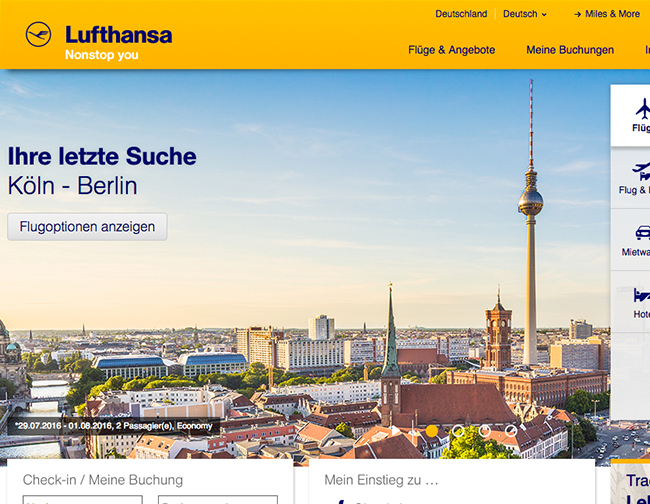The image size is (650, 504).
Task: Select the second carousel slide dot
Action: click(458, 431)
